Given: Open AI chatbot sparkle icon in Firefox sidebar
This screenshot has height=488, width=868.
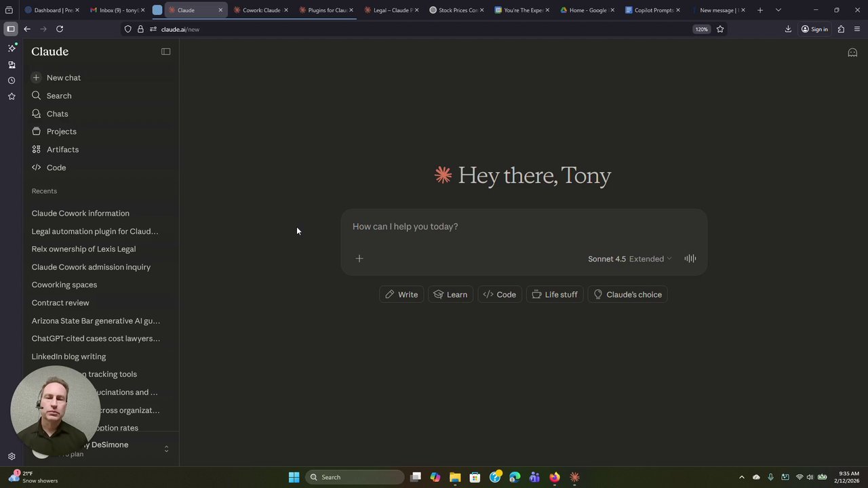Looking at the screenshot, I should click(x=12, y=49).
